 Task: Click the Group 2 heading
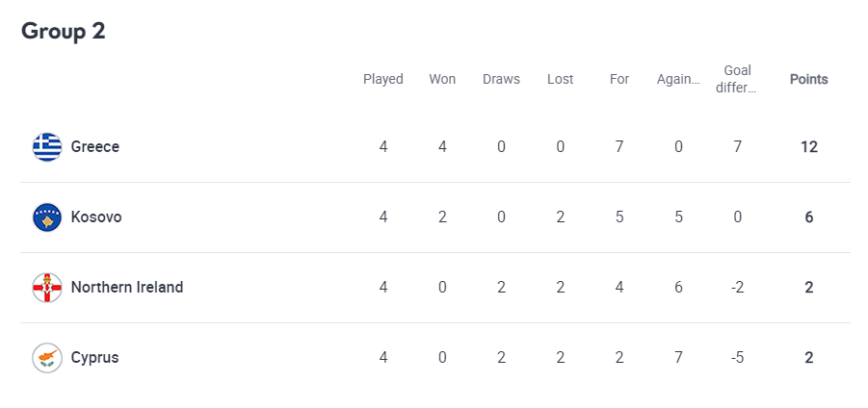pos(64,32)
